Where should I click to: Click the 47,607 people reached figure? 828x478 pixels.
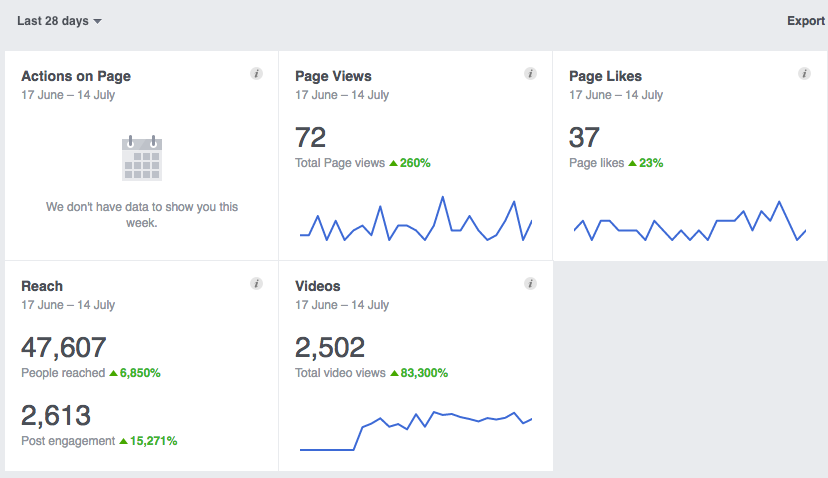pos(64,347)
